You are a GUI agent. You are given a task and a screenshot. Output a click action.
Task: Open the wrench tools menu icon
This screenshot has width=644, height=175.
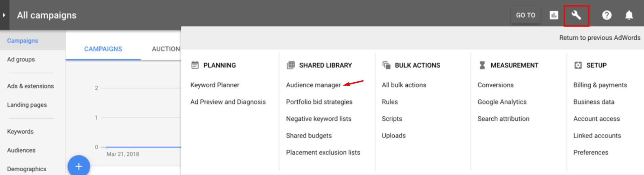point(576,15)
